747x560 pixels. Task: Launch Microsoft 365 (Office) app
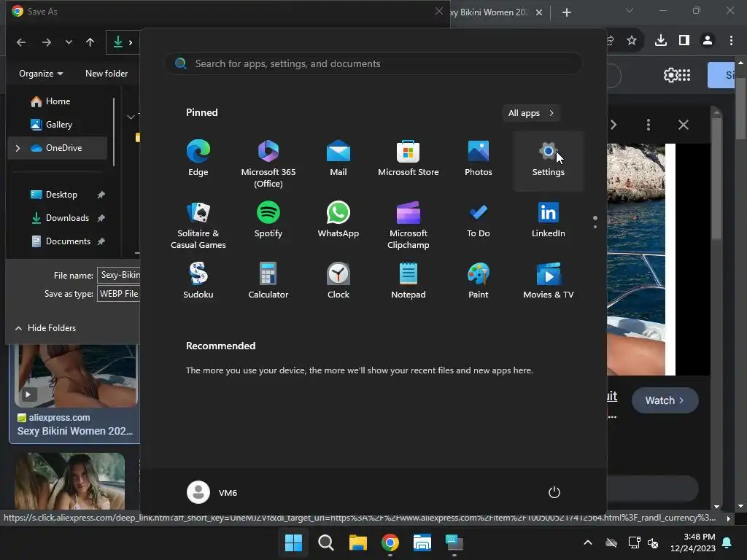tap(268, 164)
